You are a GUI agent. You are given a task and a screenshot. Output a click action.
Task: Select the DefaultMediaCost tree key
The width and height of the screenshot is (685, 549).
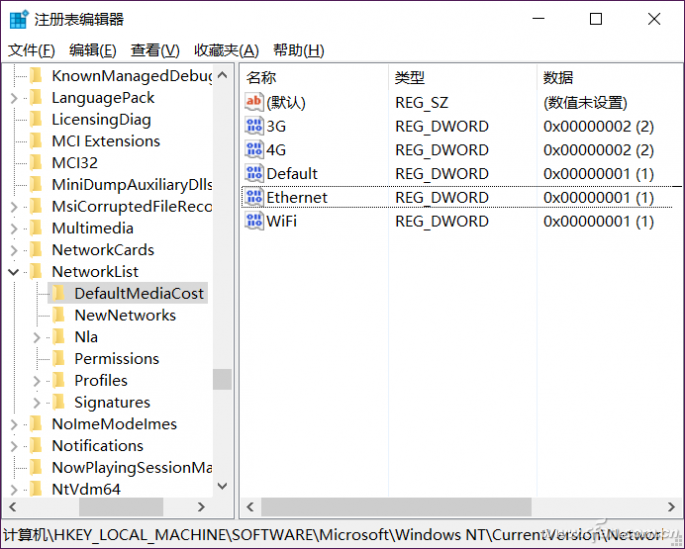(x=139, y=293)
